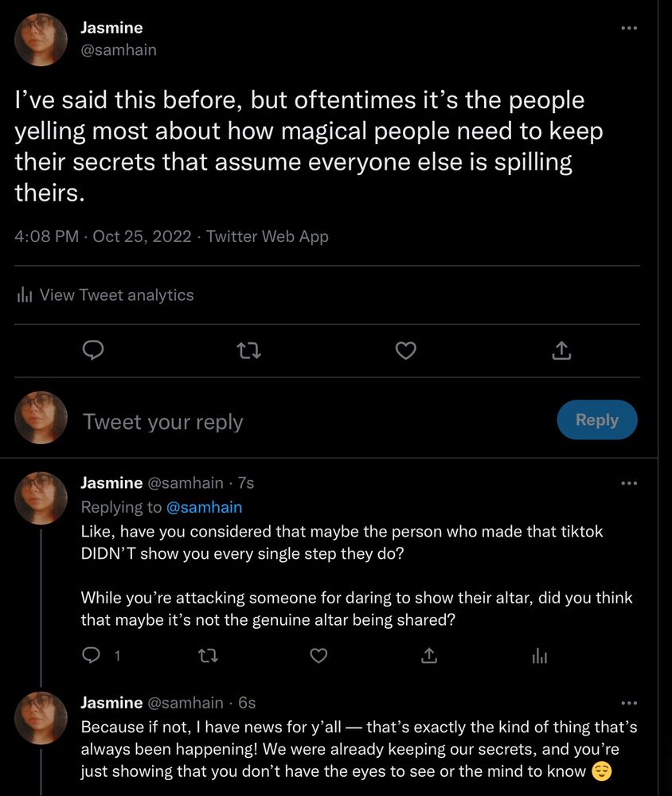The image size is (672, 796).
Task: Open the ellipsis menu on the 7s reply
Action: click(629, 482)
